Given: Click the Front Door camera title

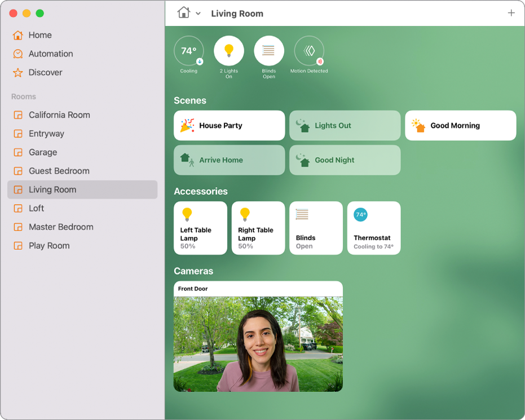Looking at the screenshot, I should (193, 289).
